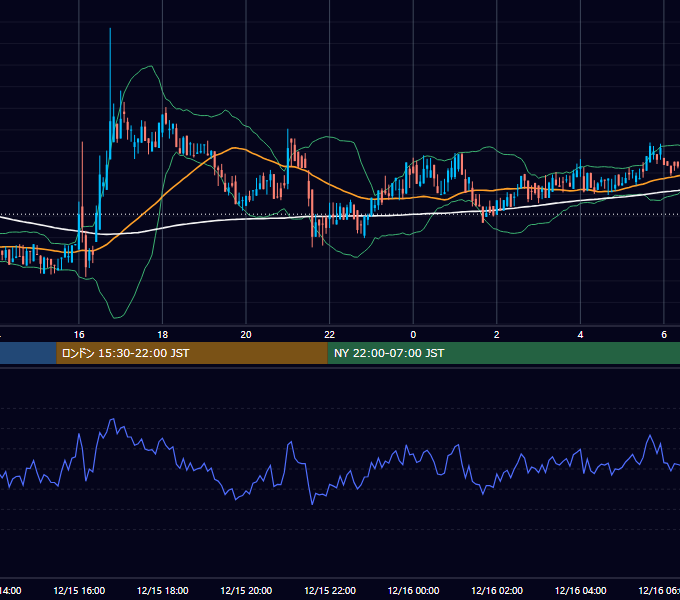Click the 12/16 04:00 date label

(x=581, y=590)
